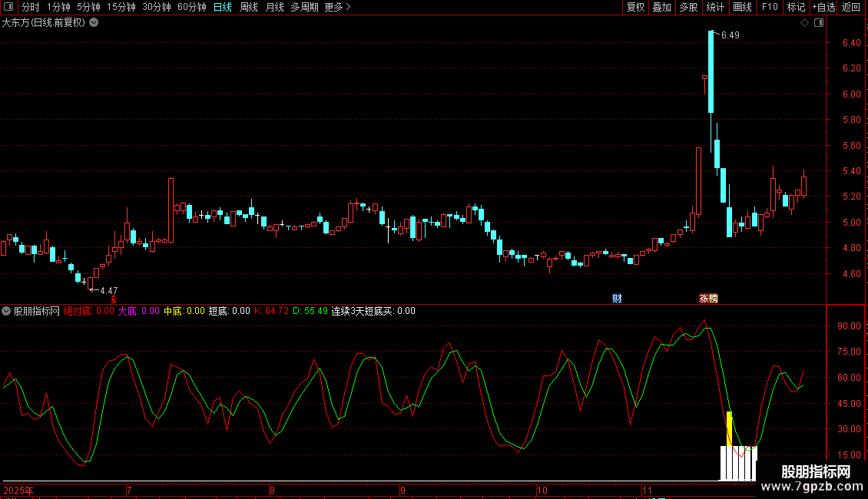The image size is (868, 499).
Task: Add stock via +自选 button
Action: tap(823, 7)
